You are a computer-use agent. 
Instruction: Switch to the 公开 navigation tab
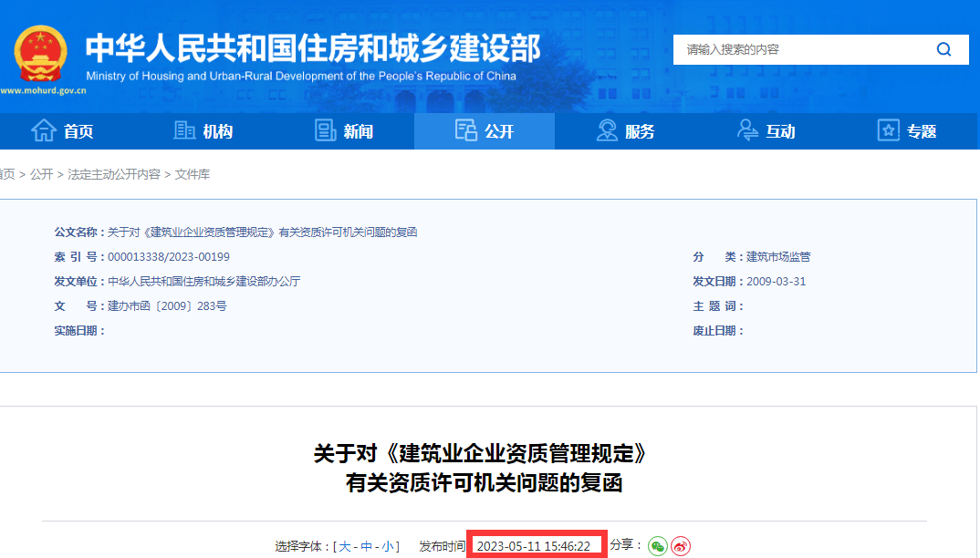coord(485,130)
